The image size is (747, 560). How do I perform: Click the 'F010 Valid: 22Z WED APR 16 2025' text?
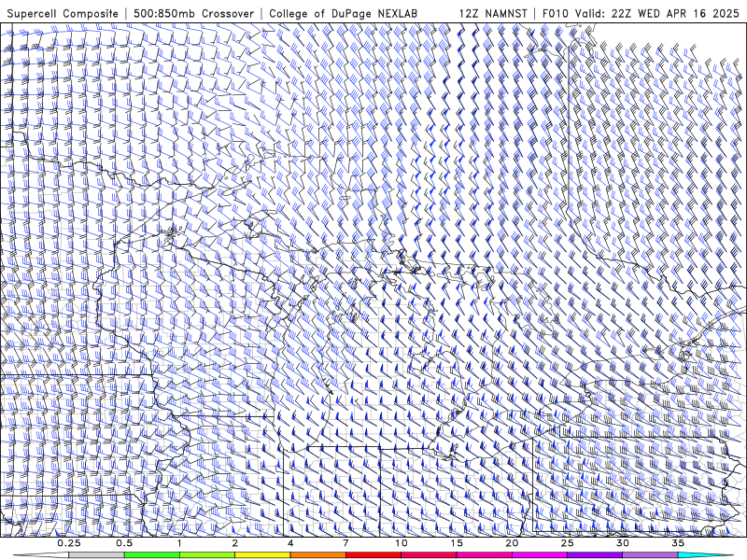641,13
